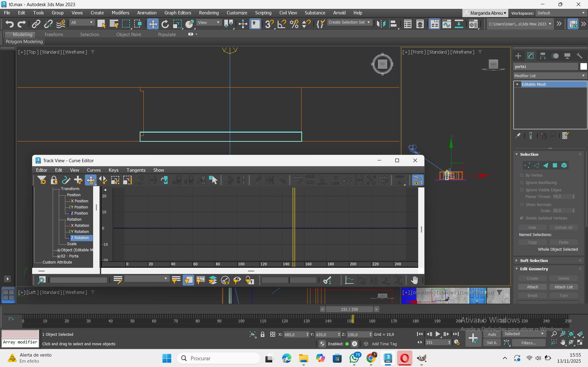Image resolution: width=588 pixels, height=367 pixels.
Task: Click the Filters icon in Curve Editor
Action: (x=42, y=180)
